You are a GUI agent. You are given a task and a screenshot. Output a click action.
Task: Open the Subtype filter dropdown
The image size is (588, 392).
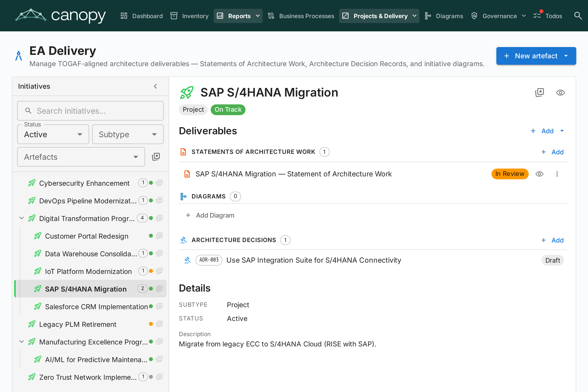pos(128,135)
